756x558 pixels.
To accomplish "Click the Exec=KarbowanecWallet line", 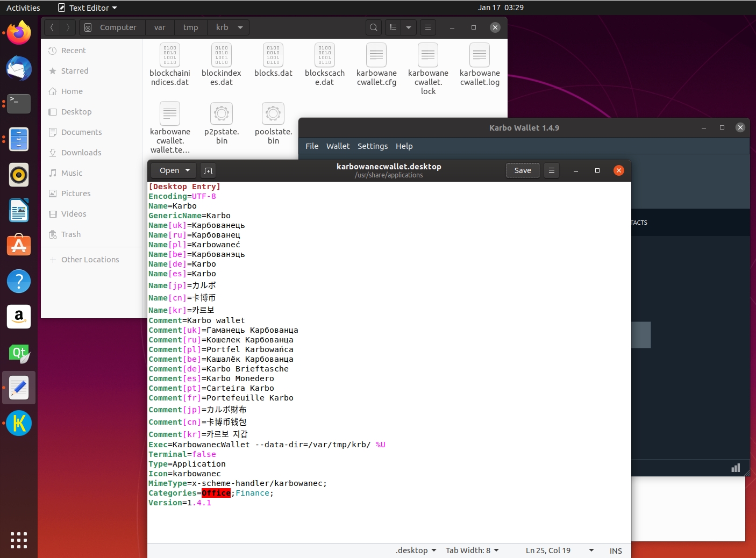I will point(267,445).
